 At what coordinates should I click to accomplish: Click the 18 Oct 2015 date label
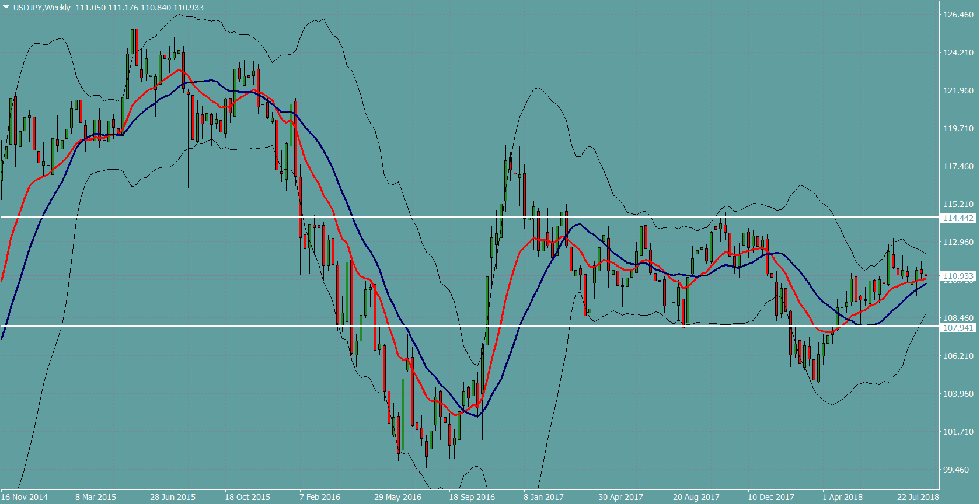(x=247, y=497)
